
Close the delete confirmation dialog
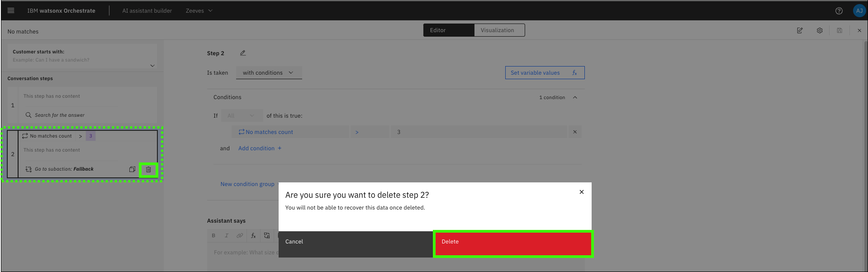(x=582, y=192)
